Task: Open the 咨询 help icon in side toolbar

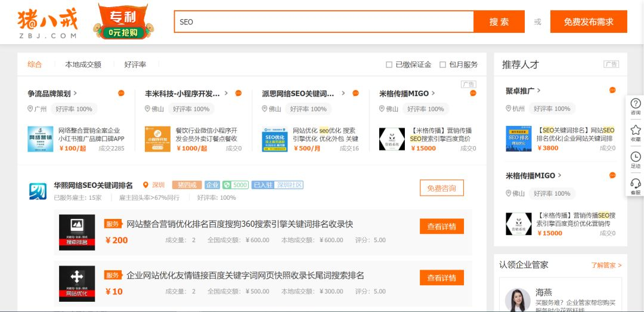Action: (x=636, y=106)
